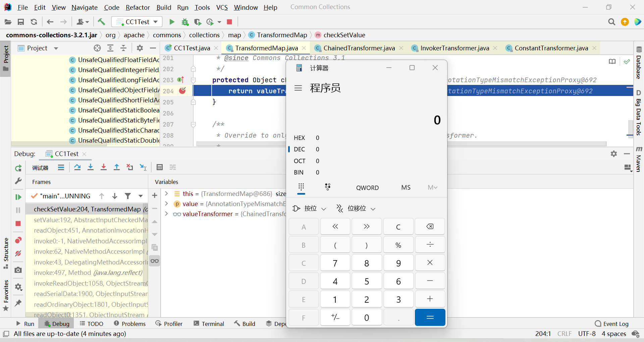Switch calculator to full keypad
The width and height of the screenshot is (644, 342).
tap(301, 187)
